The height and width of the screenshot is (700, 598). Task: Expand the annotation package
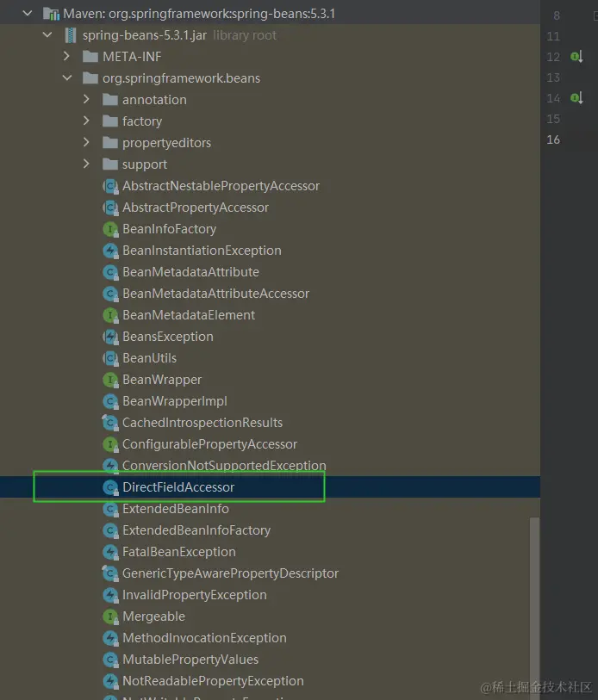tap(86, 99)
